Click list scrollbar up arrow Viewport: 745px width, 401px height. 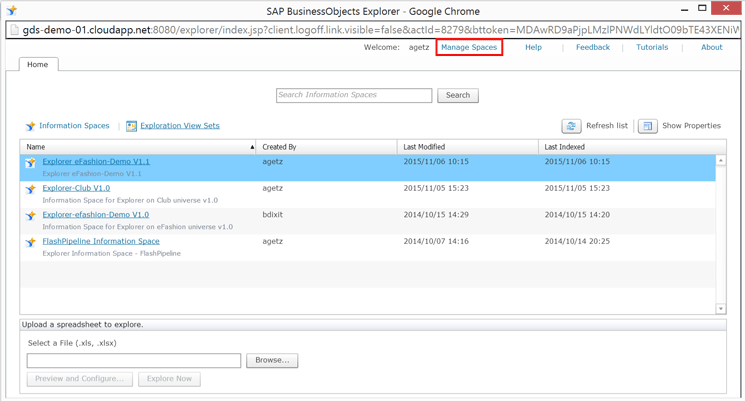point(721,161)
